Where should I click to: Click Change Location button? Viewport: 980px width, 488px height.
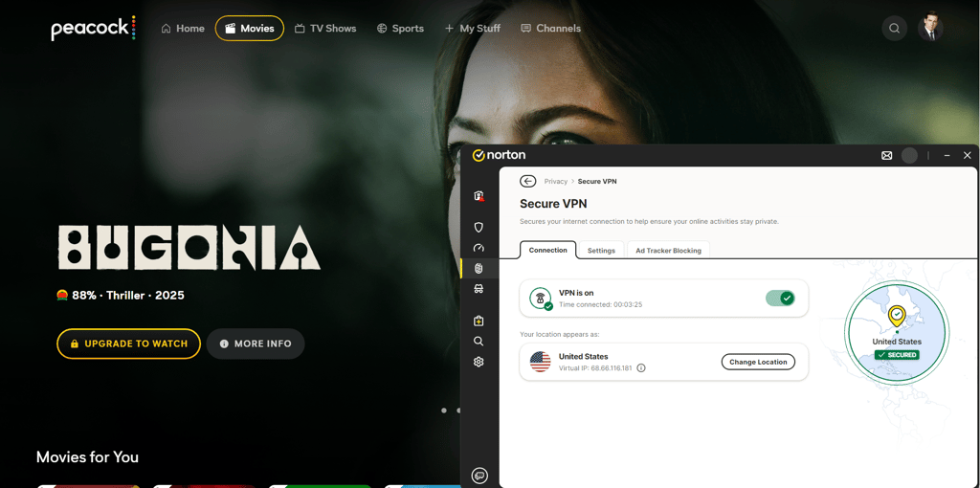(758, 362)
